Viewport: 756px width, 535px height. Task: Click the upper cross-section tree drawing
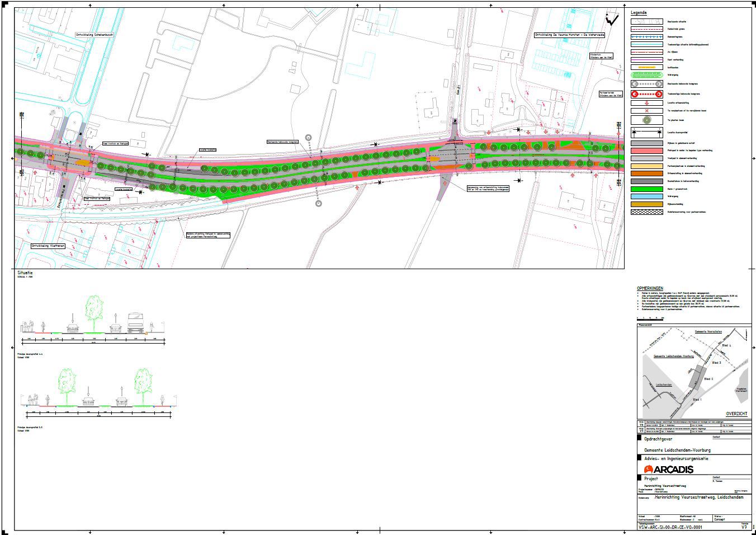coord(94,308)
